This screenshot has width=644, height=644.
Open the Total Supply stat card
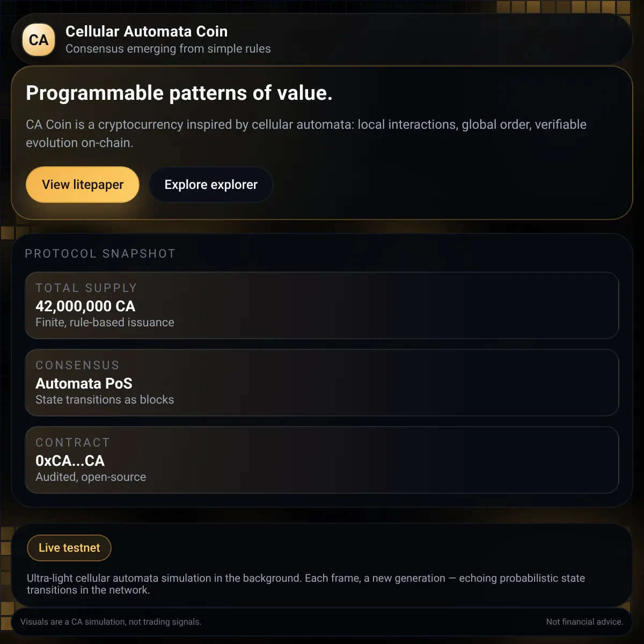click(x=322, y=305)
